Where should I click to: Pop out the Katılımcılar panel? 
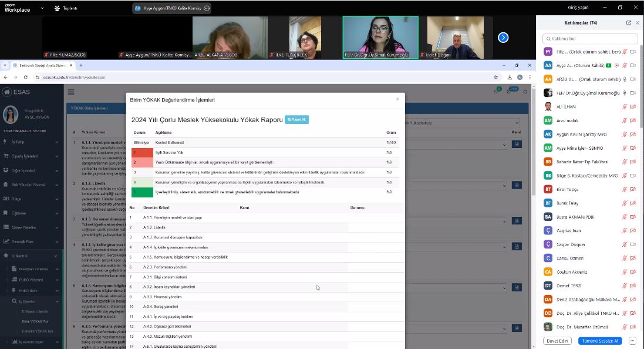click(x=628, y=23)
